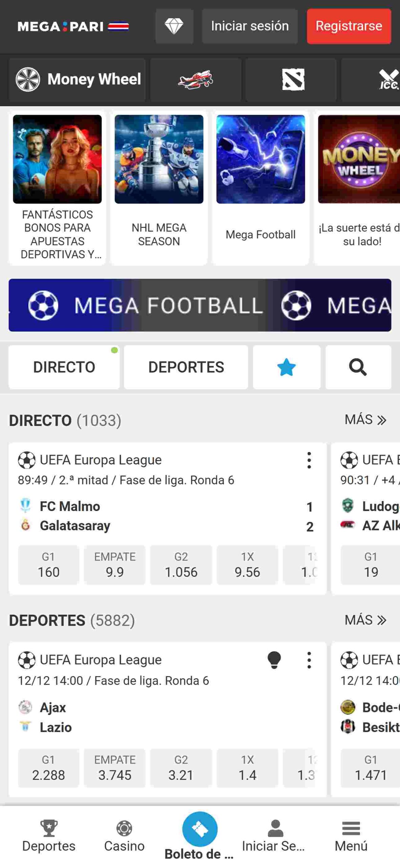
Task: Open the blue bet slip button
Action: [199, 828]
